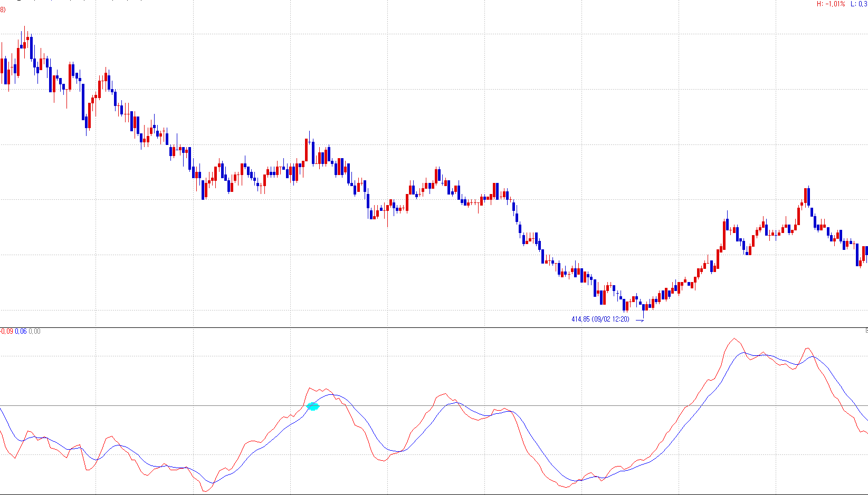The image size is (868, 495).
Task: Click the red H: -1,01% high value label
Action: point(831,4)
